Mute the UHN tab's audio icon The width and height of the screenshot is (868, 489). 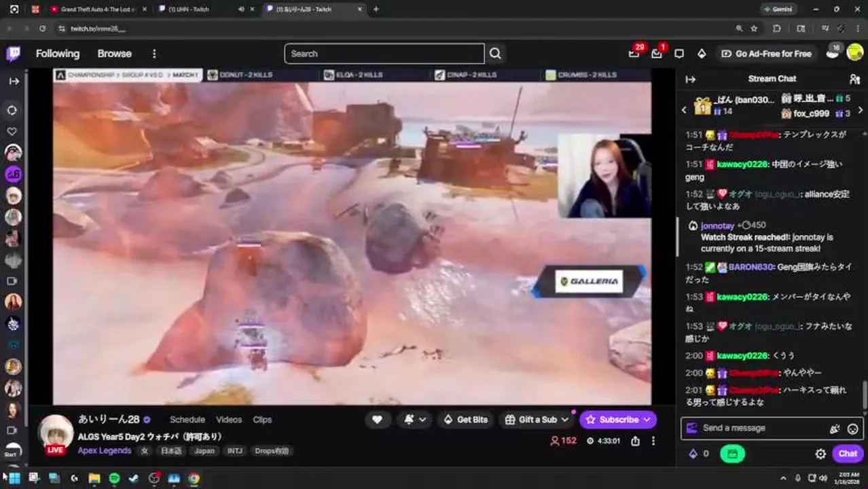pos(242,10)
